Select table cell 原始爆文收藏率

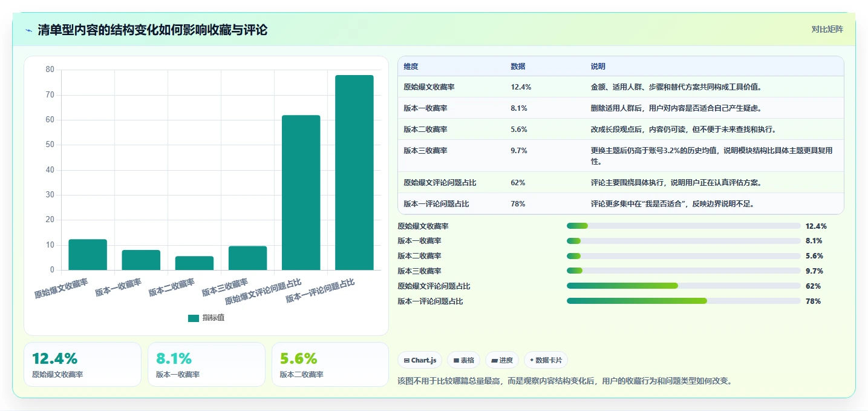pyautogui.click(x=429, y=87)
